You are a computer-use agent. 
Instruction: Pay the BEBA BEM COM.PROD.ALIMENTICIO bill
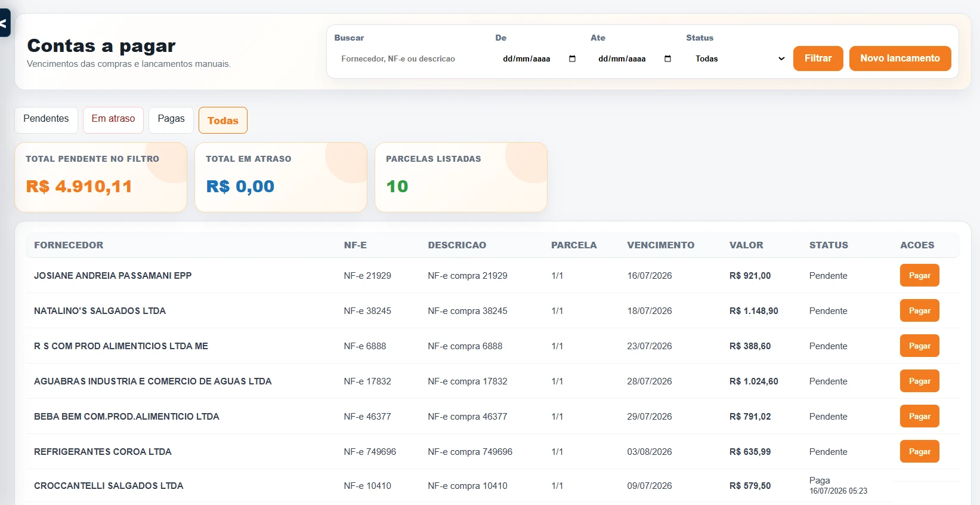[920, 416]
